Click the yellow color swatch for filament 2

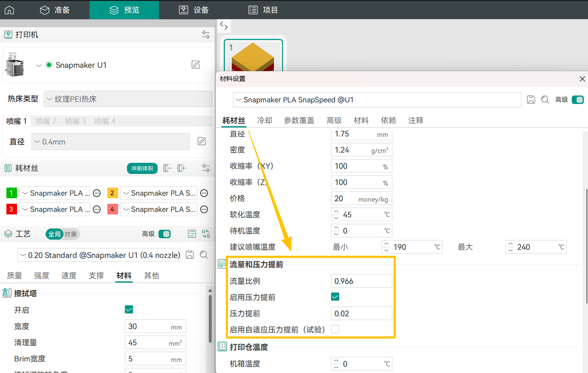113,193
